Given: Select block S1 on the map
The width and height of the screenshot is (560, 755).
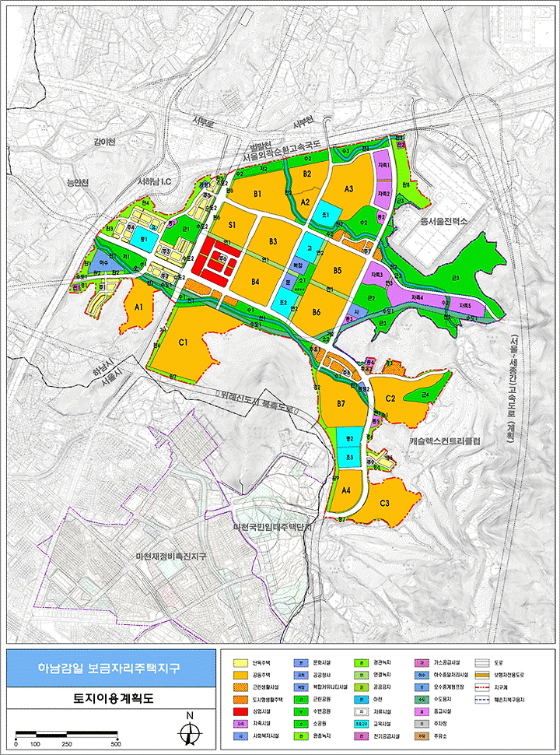Looking at the screenshot, I should 233,225.
